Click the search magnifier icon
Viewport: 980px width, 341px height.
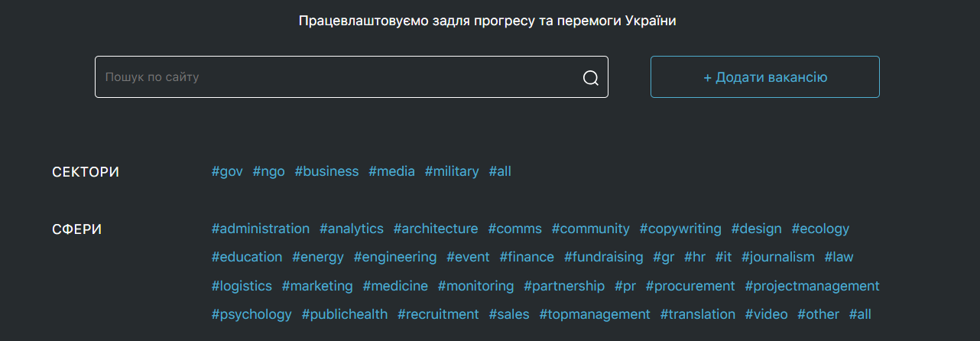pyautogui.click(x=590, y=77)
